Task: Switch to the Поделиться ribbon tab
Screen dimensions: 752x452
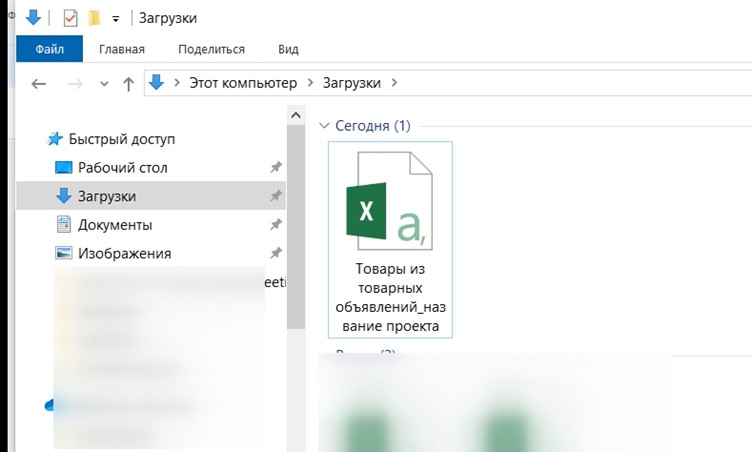Action: 211,49
